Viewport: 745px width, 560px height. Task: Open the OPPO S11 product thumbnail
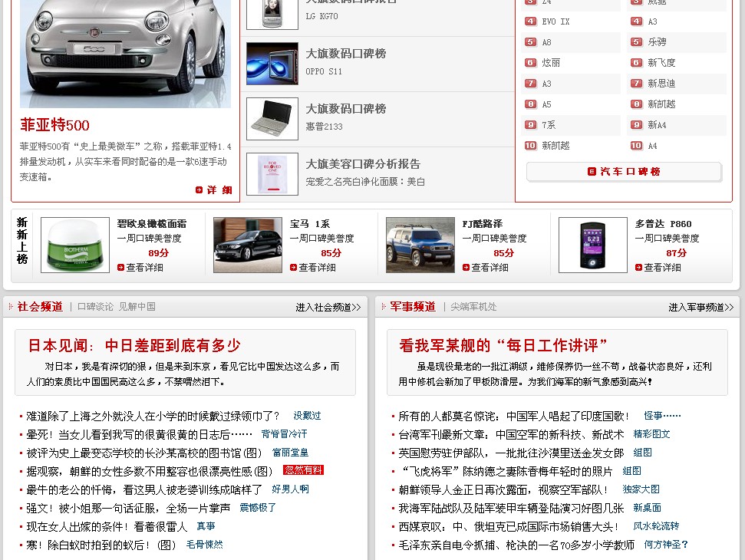[272, 64]
